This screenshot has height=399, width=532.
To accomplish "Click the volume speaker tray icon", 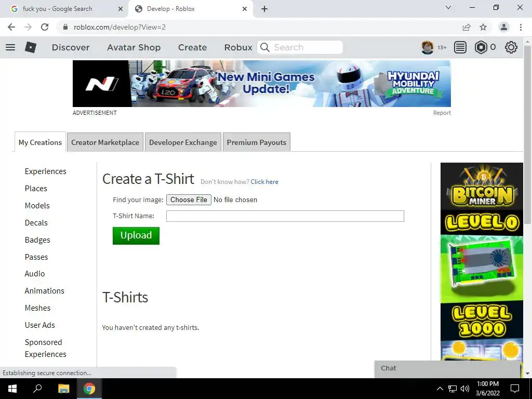I will click(x=465, y=389).
